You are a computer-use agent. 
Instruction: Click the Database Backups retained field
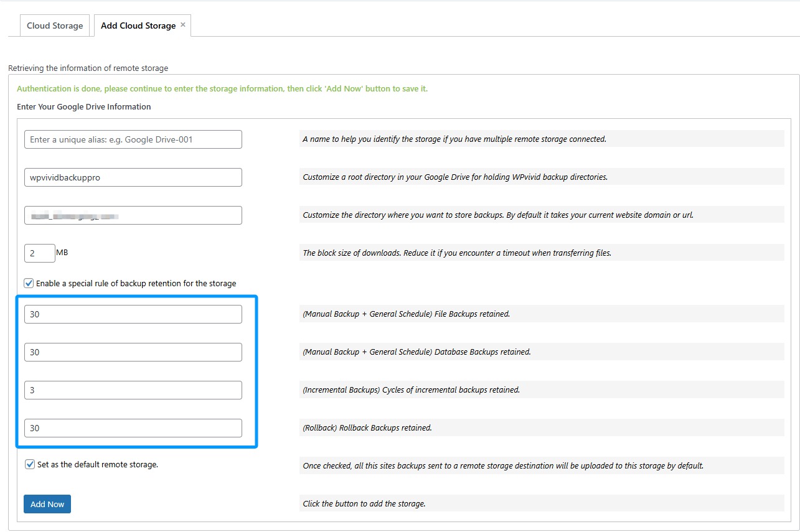[x=133, y=352]
